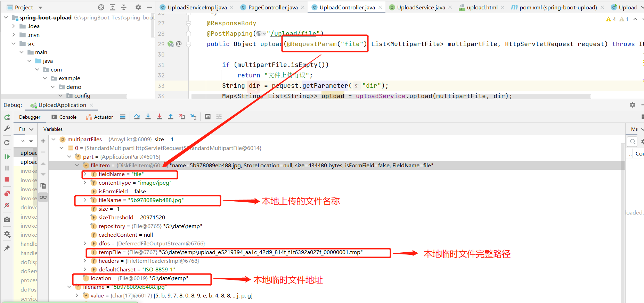The width and height of the screenshot is (644, 303).
Task: Switch to pom.xml (spring-boot-upload) tab
Action: [x=558, y=7]
